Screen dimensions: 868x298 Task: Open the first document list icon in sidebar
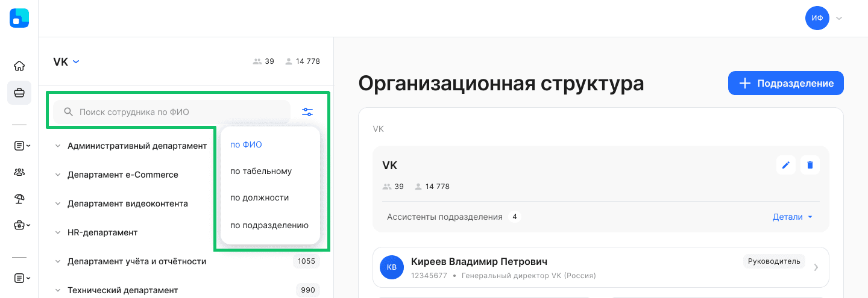coord(22,146)
